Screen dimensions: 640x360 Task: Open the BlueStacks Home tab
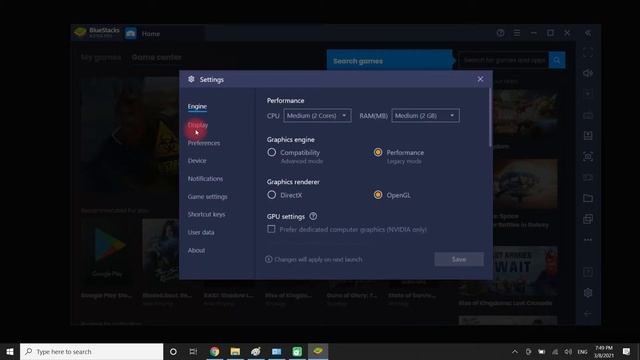[151, 34]
